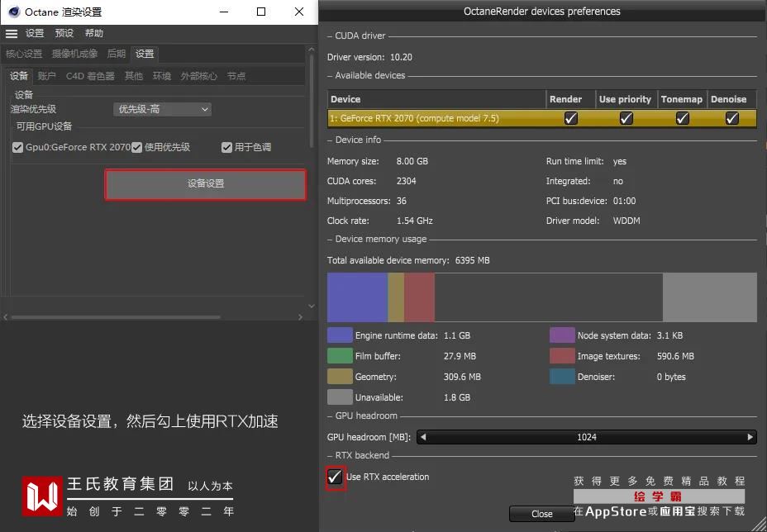This screenshot has width=767, height=532.
Task: Click the Cinema 4D app icon in title bar
Action: [x=14, y=12]
